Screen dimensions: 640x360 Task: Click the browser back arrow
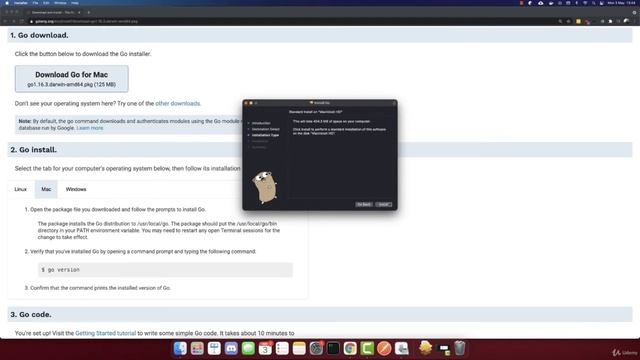coord(5,21)
